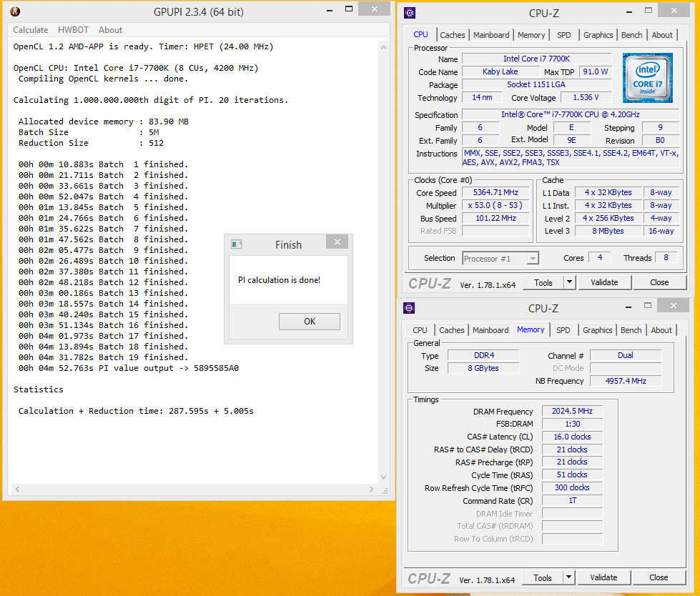Switch to Graphics tab in bottom CPU-Z window

pyautogui.click(x=597, y=330)
